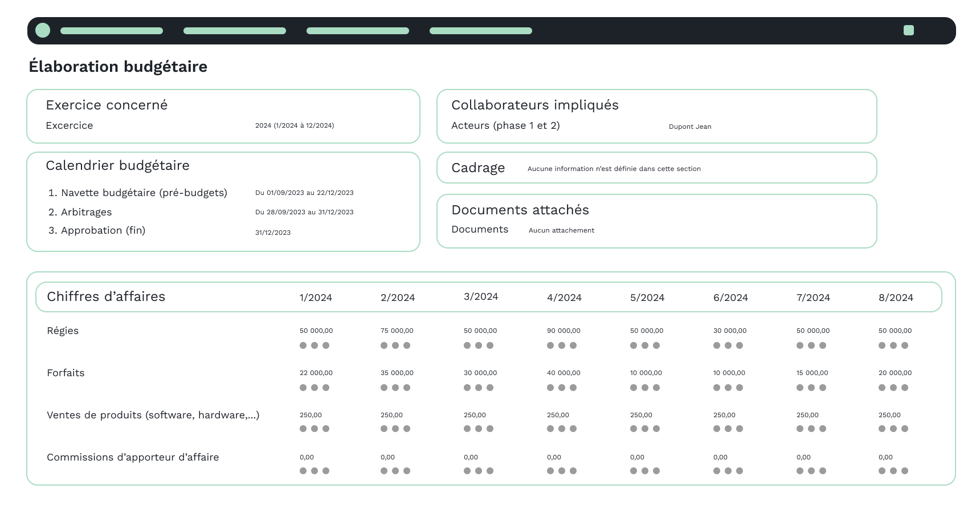The image size is (980, 505).
Task: Click the Calendrier budgétaire card title
Action: click(117, 165)
